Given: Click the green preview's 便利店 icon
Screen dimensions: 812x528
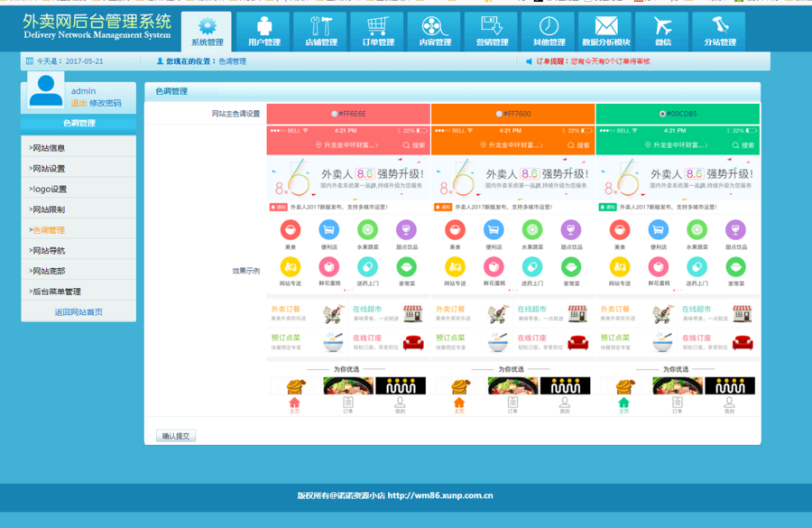Looking at the screenshot, I should pyautogui.click(x=659, y=229).
